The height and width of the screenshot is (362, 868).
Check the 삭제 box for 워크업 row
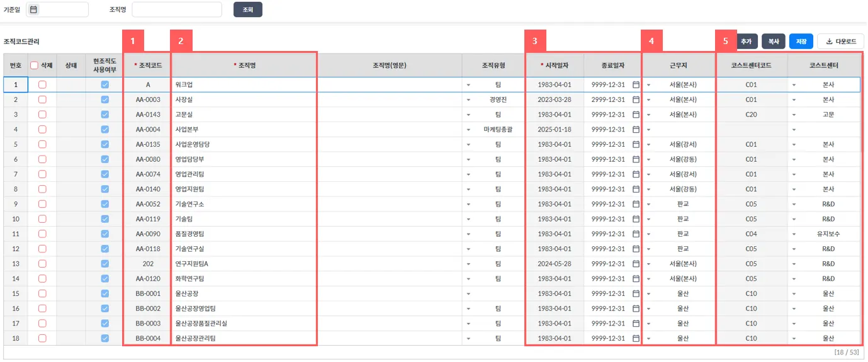click(42, 84)
